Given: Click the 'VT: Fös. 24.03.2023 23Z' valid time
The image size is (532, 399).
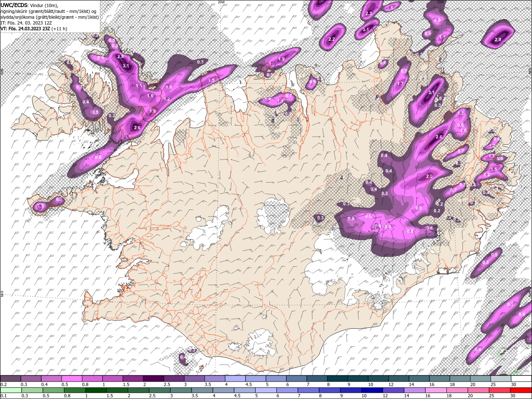Looking at the screenshot, I should [26, 29].
